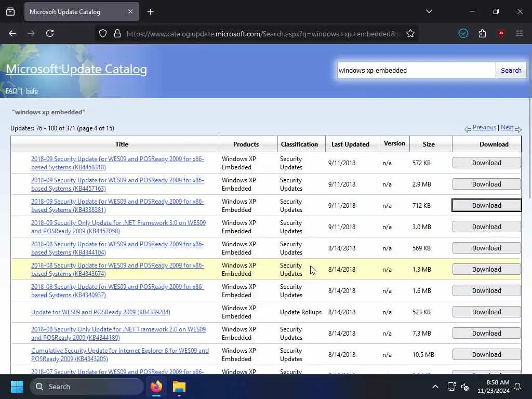Open the KB4340937 security update link
Screen dimensions: 532x399
[117, 291]
